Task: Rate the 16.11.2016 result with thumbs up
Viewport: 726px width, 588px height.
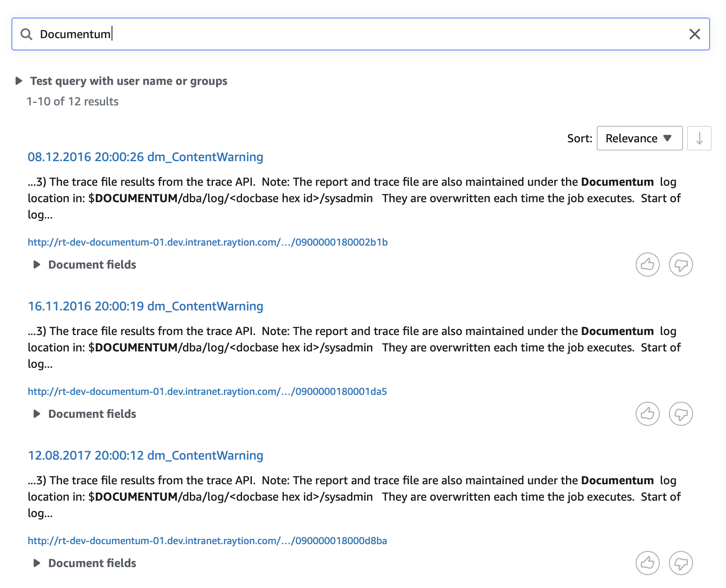Action: coord(647,414)
